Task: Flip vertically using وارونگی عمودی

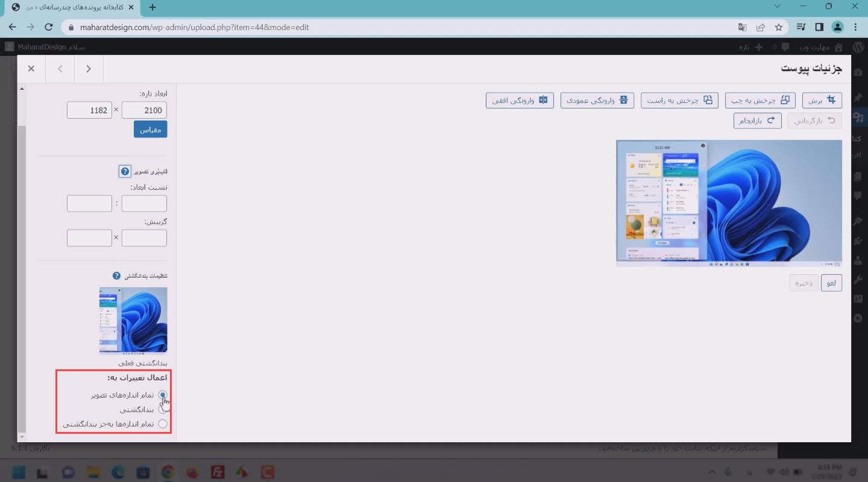Action: point(597,100)
